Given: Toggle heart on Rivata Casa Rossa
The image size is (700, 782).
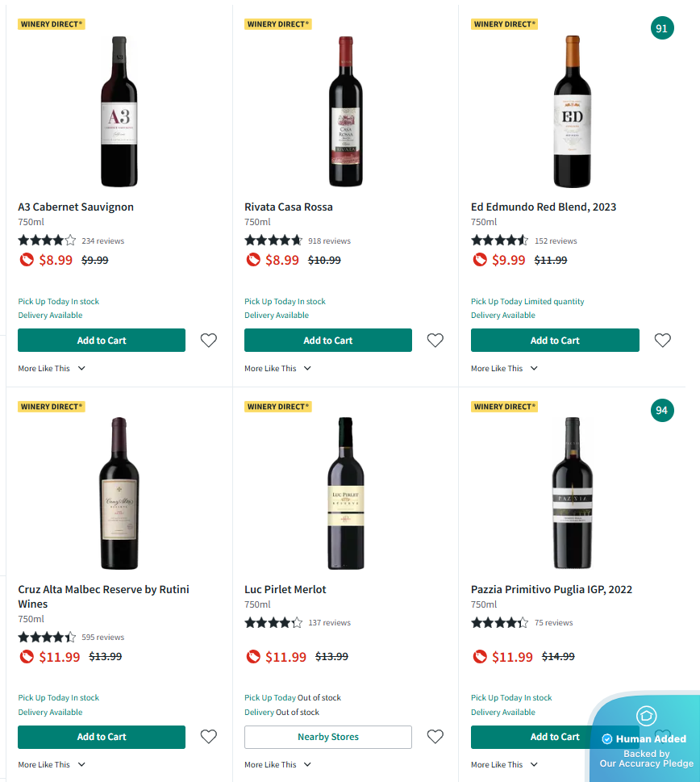Looking at the screenshot, I should click(435, 341).
